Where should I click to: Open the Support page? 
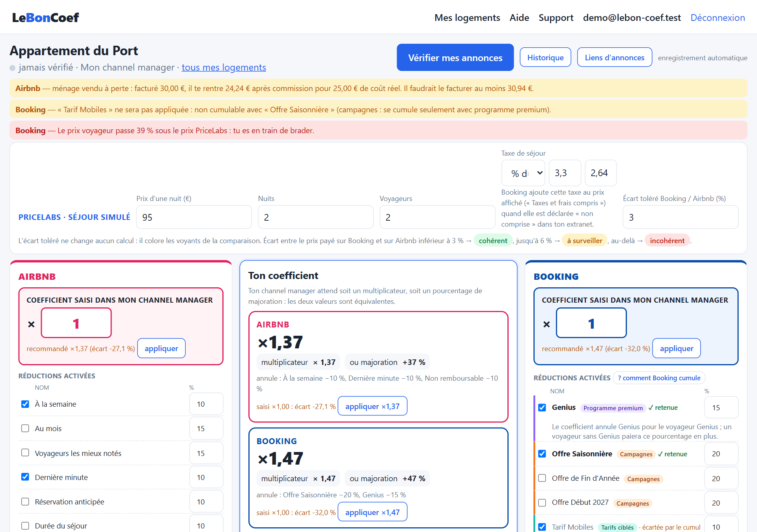[556, 18]
